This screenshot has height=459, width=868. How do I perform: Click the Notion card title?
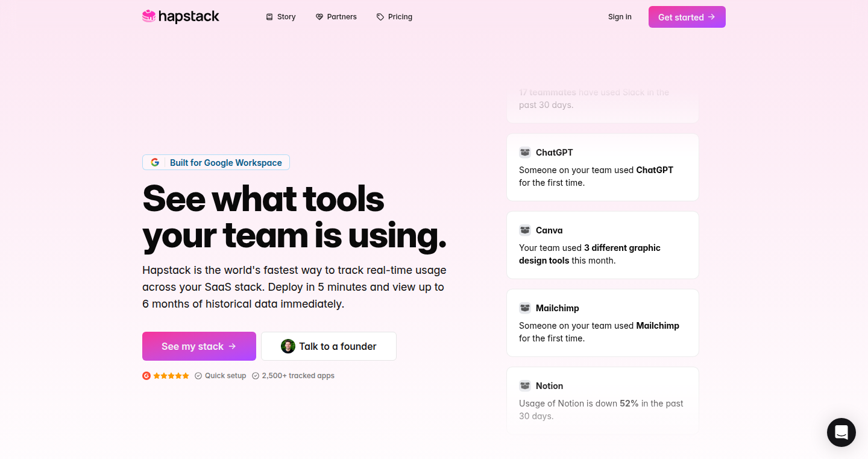click(x=550, y=386)
